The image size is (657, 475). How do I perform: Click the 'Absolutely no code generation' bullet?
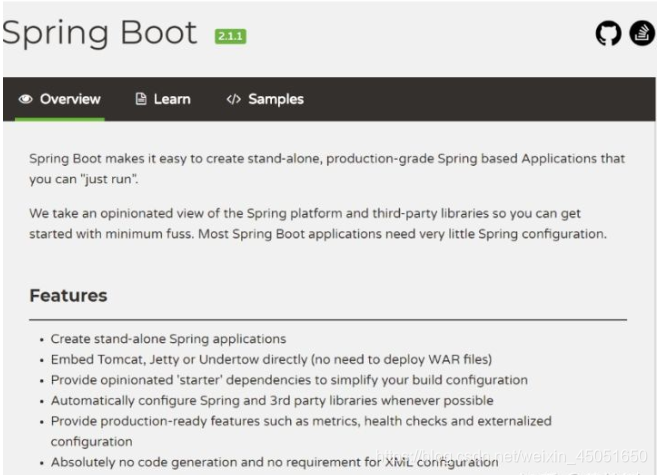pos(274,462)
